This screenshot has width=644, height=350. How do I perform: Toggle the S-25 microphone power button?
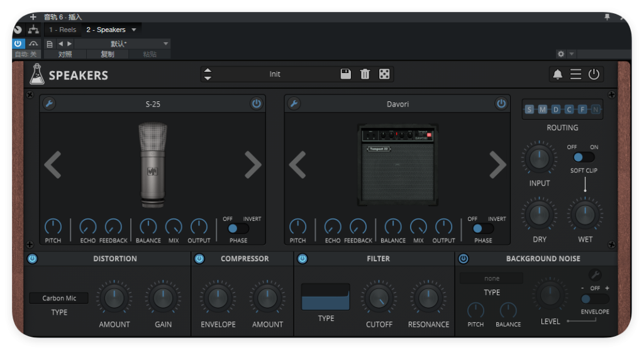tap(257, 103)
